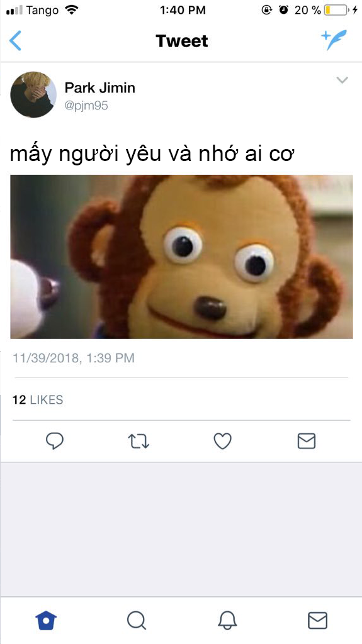
Task: Like the tweet with the heart icon
Action: pos(222,441)
